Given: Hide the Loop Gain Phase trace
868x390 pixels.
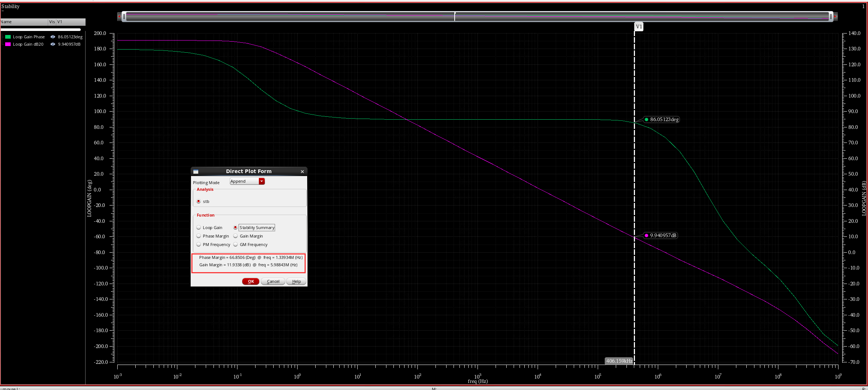Looking at the screenshot, I should pyautogui.click(x=53, y=37).
